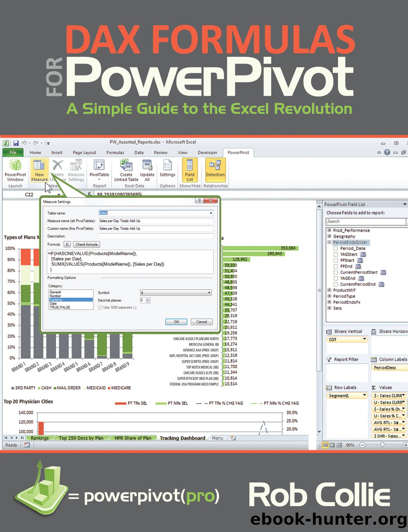Insert a PivotTable from the PowerPivot ribbon
This screenshot has width=408, height=532.
tap(99, 170)
